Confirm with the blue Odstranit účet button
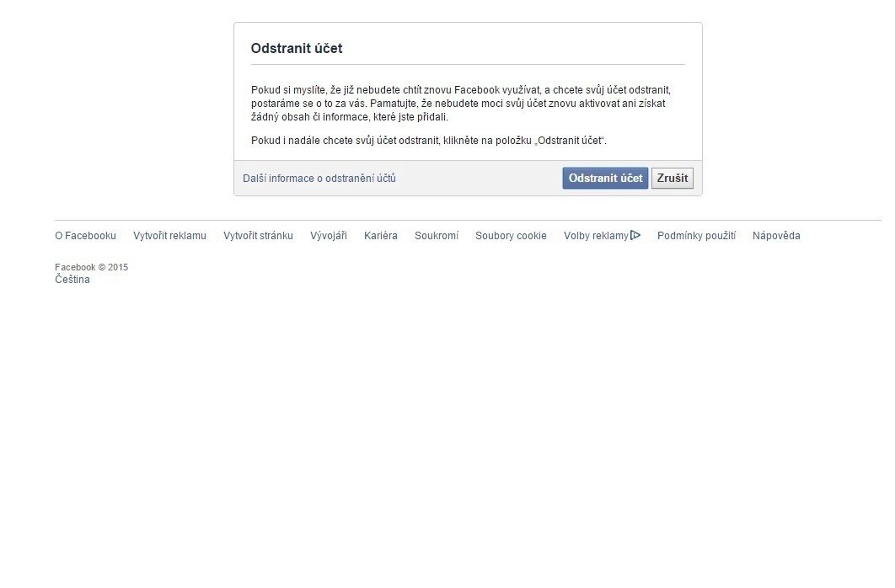The image size is (895, 588). point(605,178)
